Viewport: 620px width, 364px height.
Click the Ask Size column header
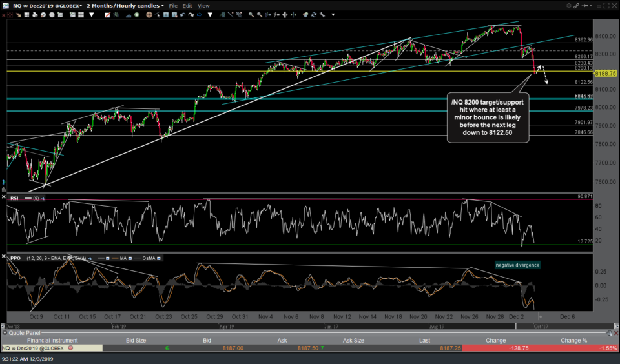(x=353, y=340)
